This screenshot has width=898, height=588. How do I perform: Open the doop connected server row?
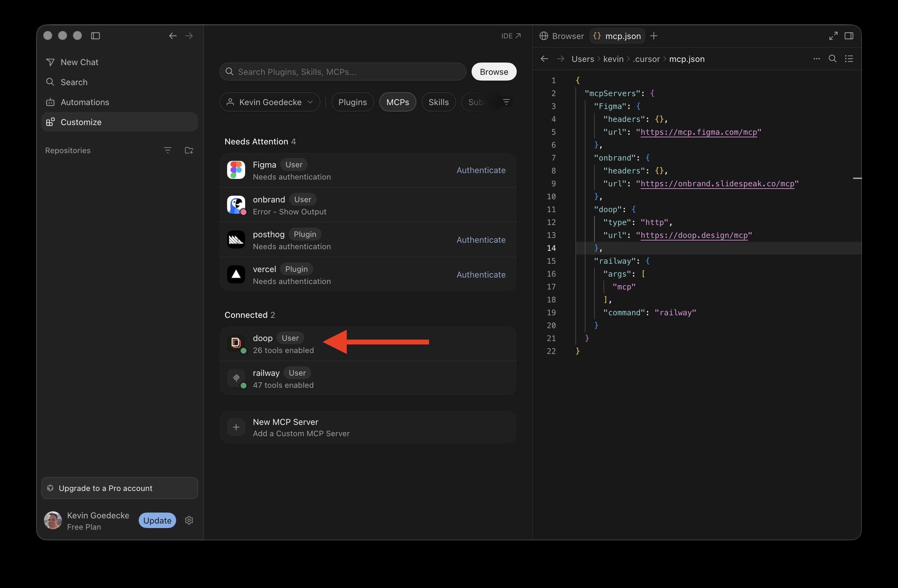(x=368, y=344)
